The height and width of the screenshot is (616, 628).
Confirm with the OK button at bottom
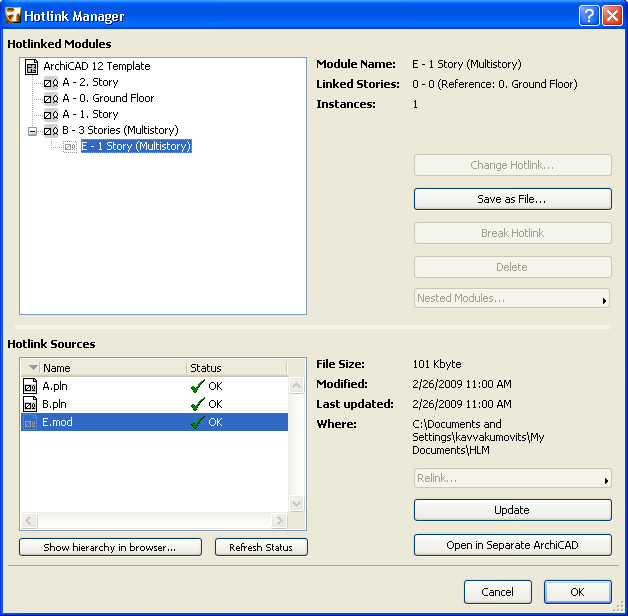tap(578, 592)
